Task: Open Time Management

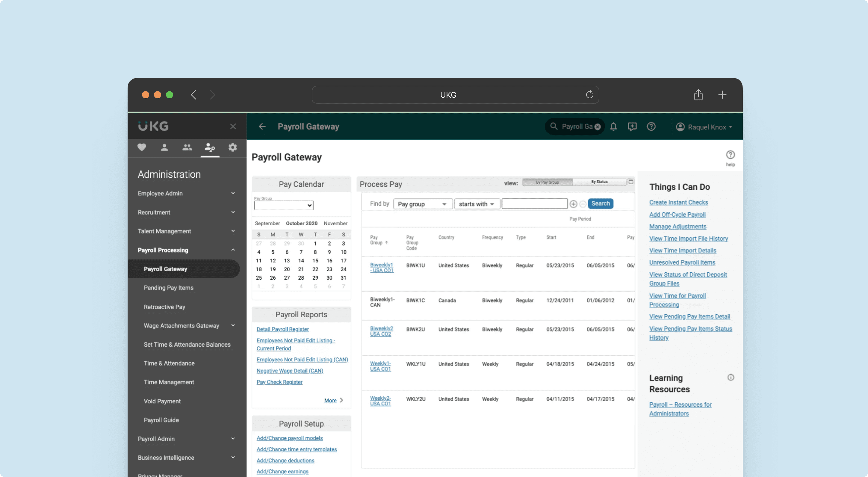Action: (x=169, y=382)
